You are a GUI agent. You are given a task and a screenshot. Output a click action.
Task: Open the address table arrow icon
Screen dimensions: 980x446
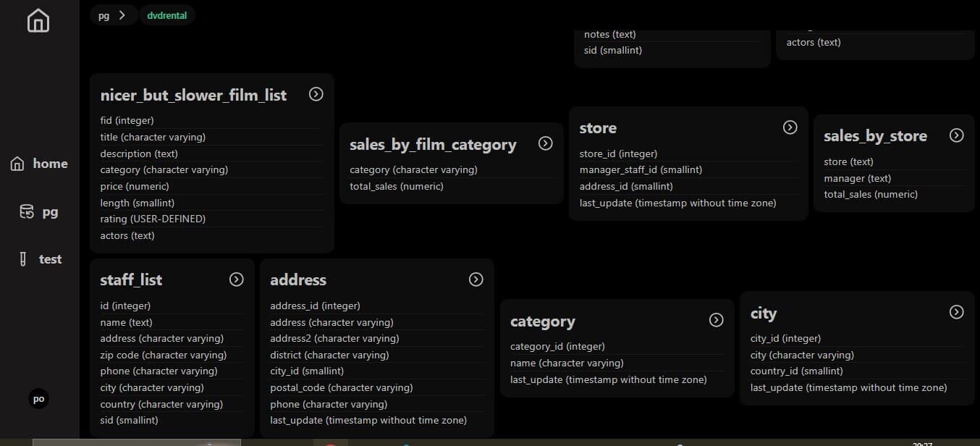coord(476,279)
